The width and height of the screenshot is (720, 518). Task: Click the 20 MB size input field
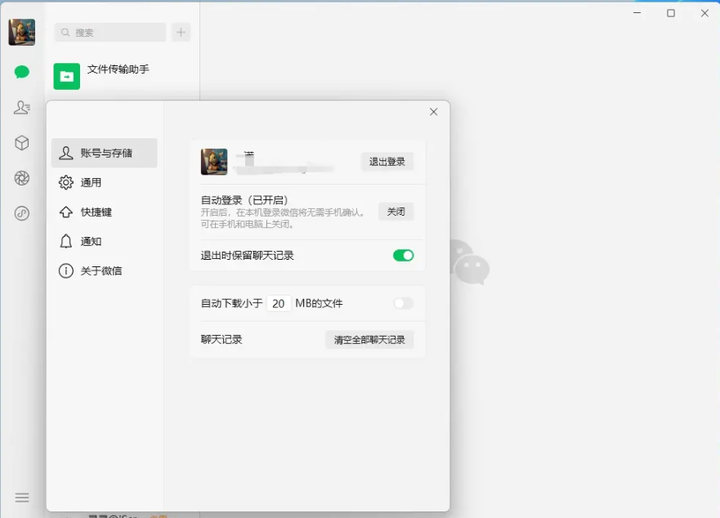click(x=278, y=304)
